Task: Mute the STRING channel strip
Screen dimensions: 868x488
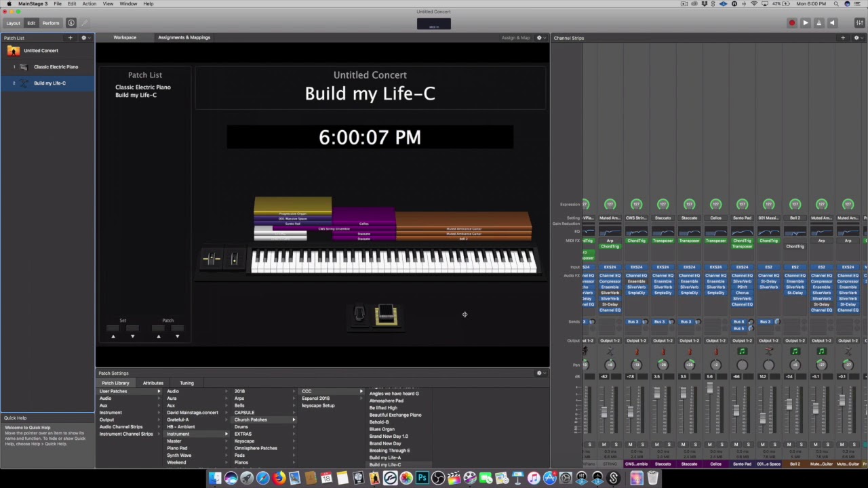Action: 604,445
